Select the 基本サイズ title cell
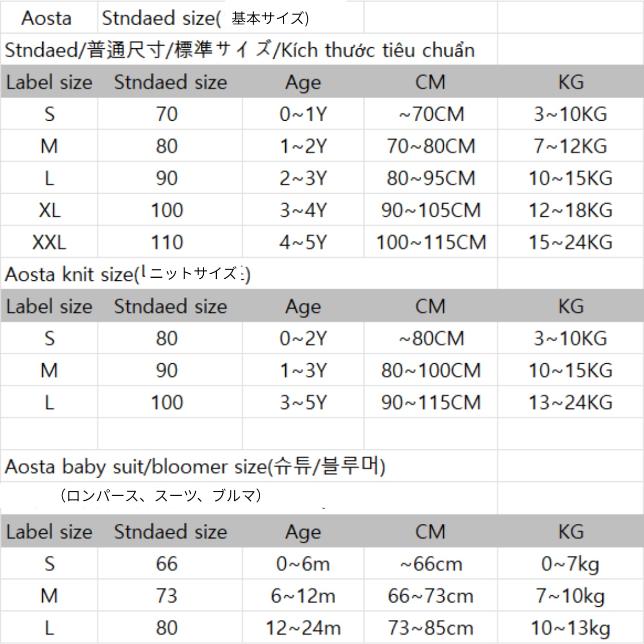Screen dimensions: 644x644 click(x=205, y=19)
